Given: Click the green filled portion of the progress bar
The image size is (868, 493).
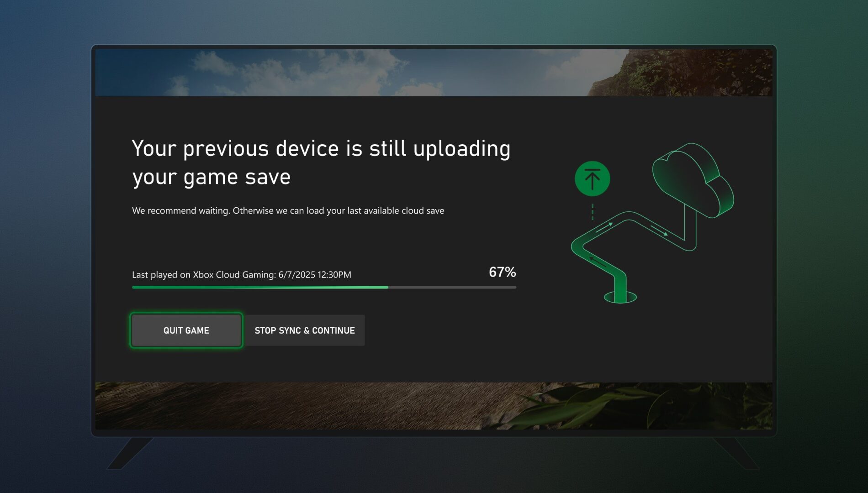Looking at the screenshot, I should pyautogui.click(x=260, y=287).
